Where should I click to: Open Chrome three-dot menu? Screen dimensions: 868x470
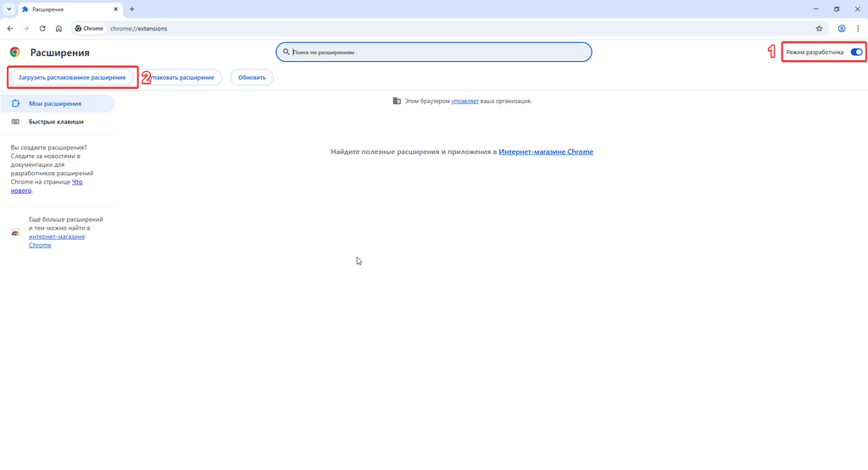point(858,28)
